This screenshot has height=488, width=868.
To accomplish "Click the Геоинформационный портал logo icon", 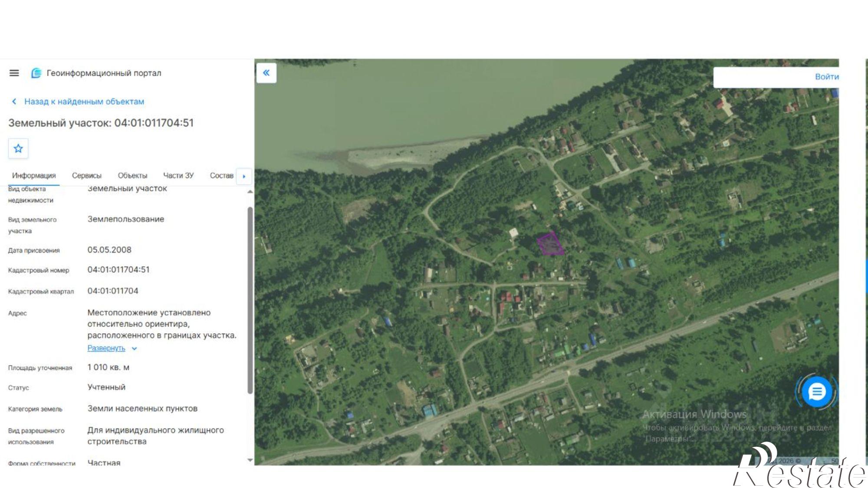I will (x=36, y=73).
